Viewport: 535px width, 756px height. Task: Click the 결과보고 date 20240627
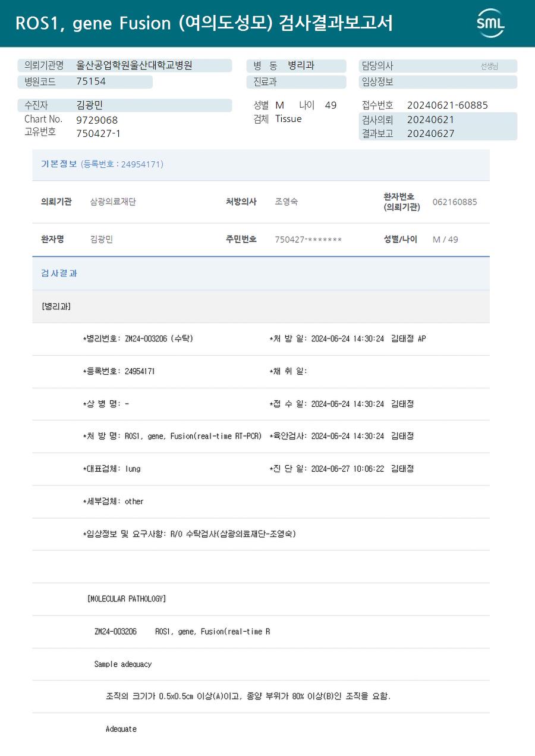click(x=431, y=133)
